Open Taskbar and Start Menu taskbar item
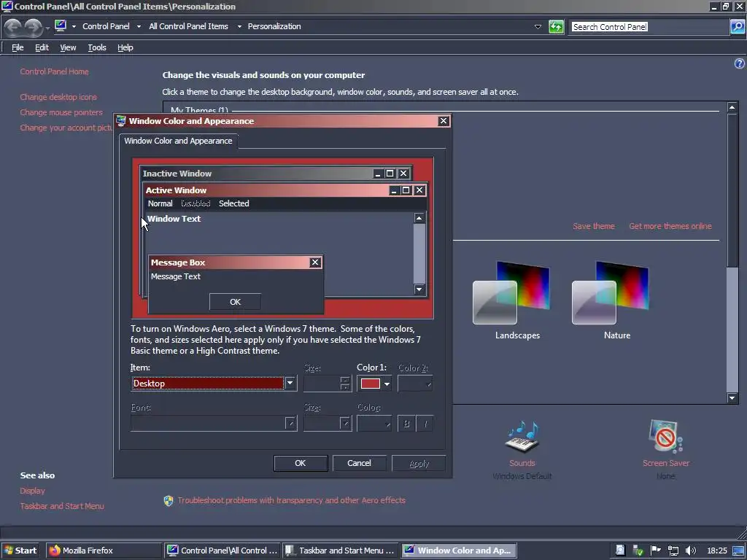747x560 pixels. pyautogui.click(x=341, y=551)
